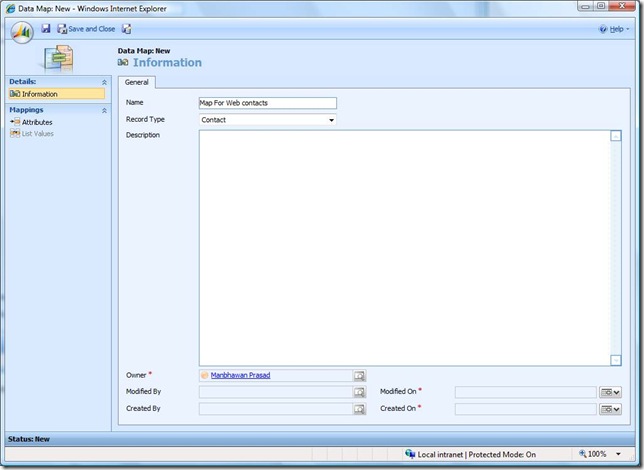The width and height of the screenshot is (644, 470).
Task: Open Attributes under Mappings
Action: pyautogui.click(x=37, y=122)
